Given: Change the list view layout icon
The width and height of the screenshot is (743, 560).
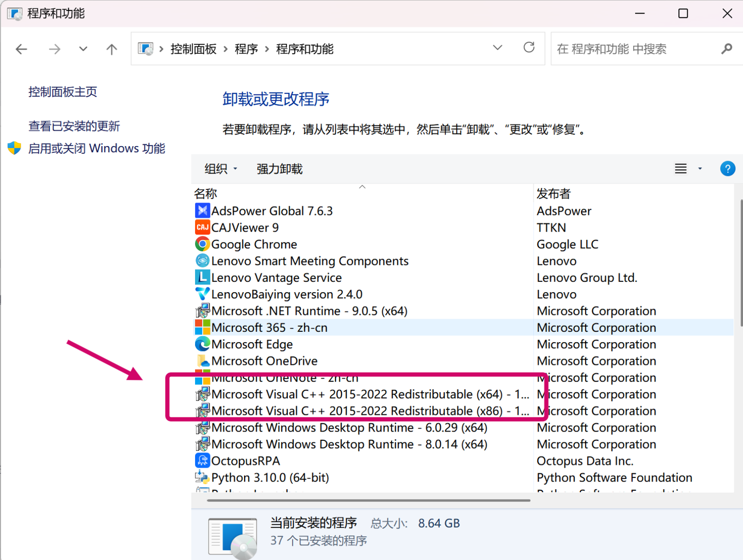Looking at the screenshot, I should 680,168.
